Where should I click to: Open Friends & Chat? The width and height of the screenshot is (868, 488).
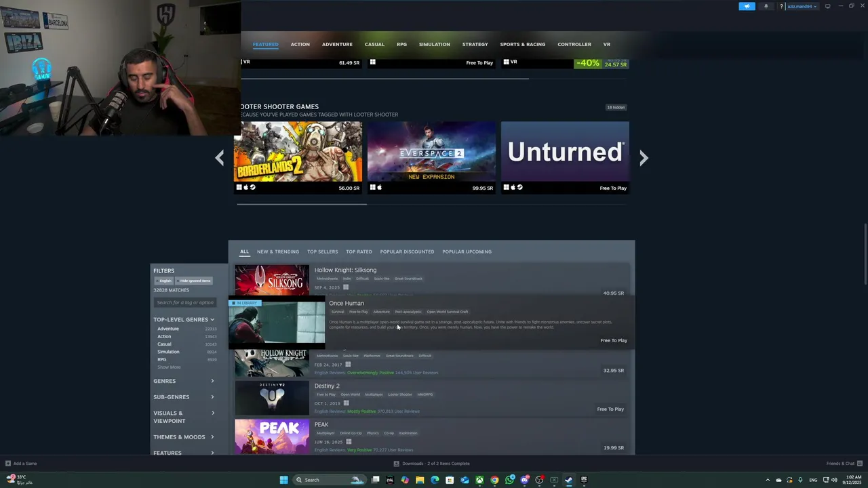[x=844, y=464]
